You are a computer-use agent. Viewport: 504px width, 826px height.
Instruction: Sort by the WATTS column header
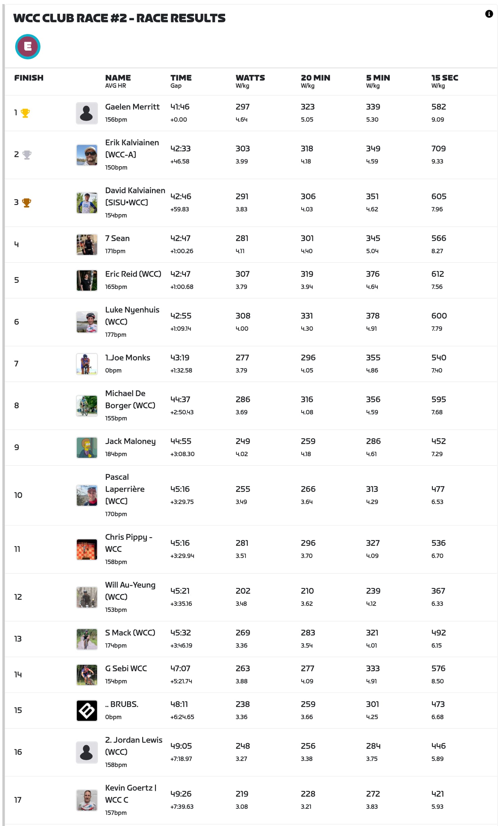point(250,78)
